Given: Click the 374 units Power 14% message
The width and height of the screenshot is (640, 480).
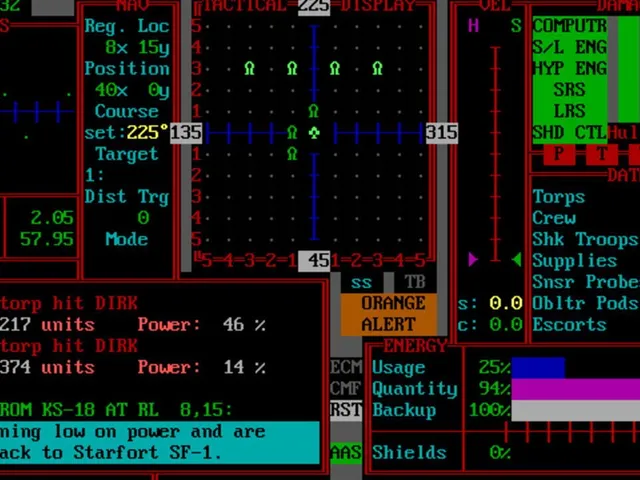Looking at the screenshot, I should click(x=133, y=367).
